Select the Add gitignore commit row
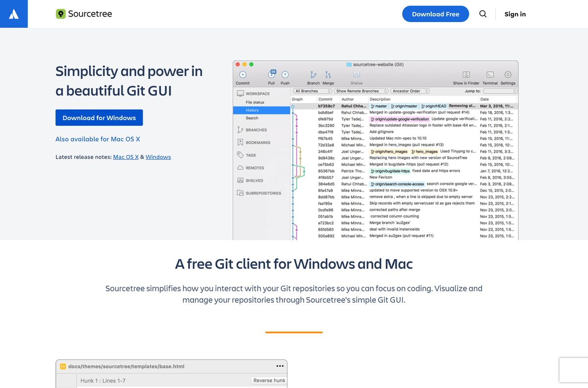 tap(405, 132)
